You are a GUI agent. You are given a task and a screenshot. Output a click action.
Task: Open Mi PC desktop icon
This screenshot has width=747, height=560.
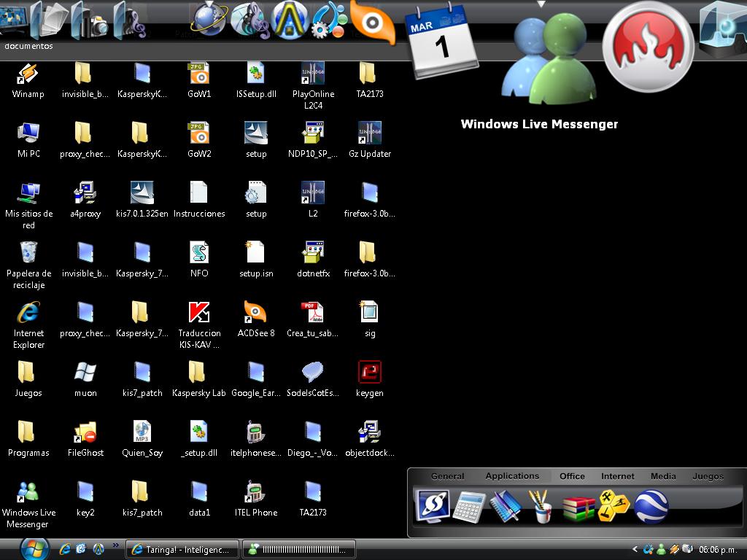28,133
